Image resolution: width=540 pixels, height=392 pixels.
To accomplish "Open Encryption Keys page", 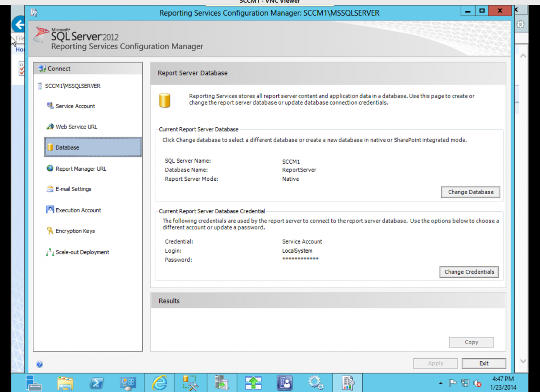I will (75, 231).
